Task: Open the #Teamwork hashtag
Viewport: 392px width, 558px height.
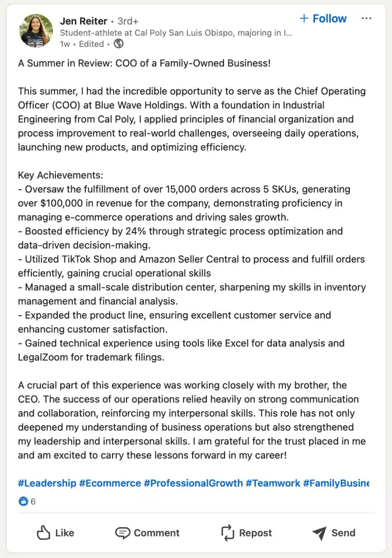Action: point(273,483)
